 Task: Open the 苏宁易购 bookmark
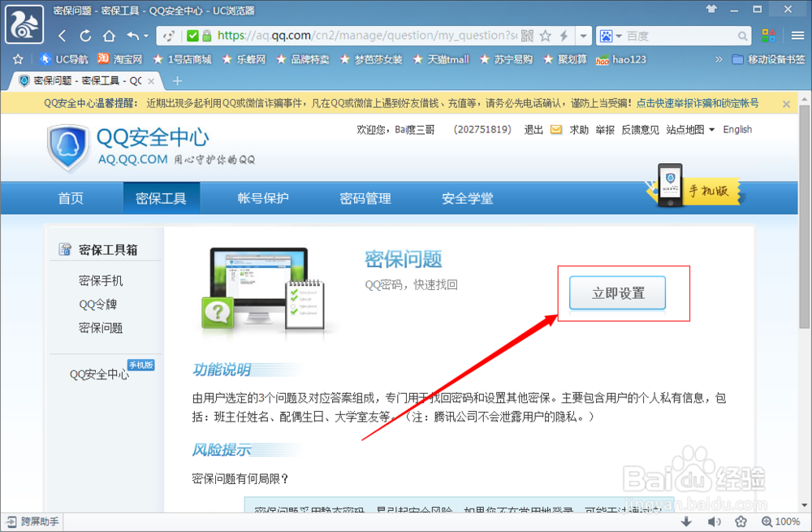(x=506, y=59)
